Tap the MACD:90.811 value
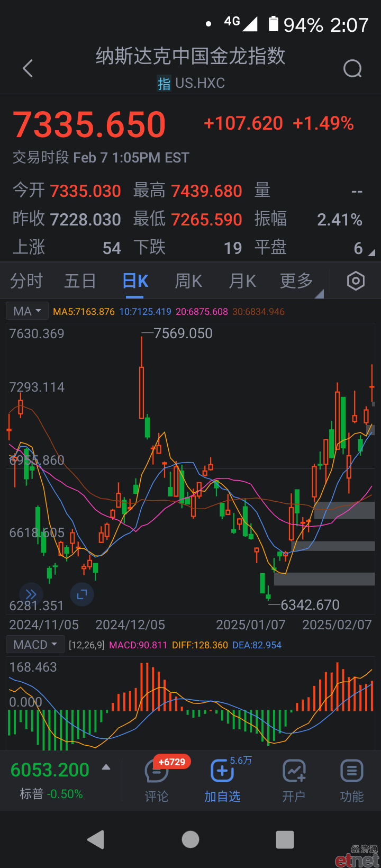This screenshot has height=868, width=381. click(x=138, y=645)
